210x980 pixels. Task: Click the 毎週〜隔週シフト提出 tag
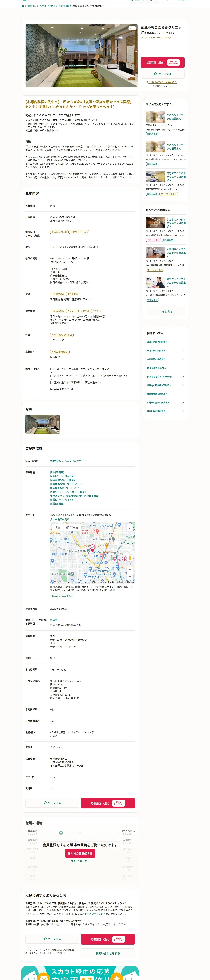(62, 335)
